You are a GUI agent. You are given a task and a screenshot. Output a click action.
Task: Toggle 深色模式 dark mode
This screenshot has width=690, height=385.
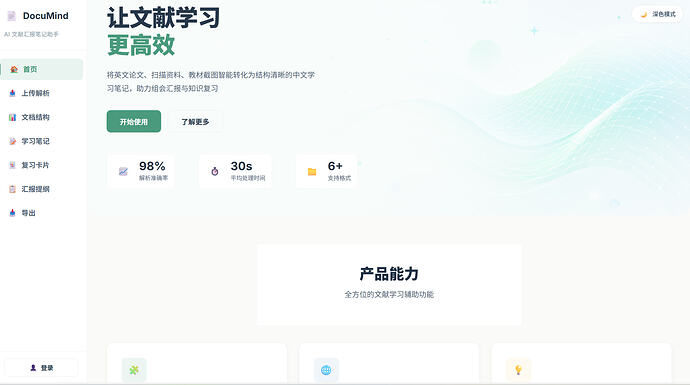point(657,14)
